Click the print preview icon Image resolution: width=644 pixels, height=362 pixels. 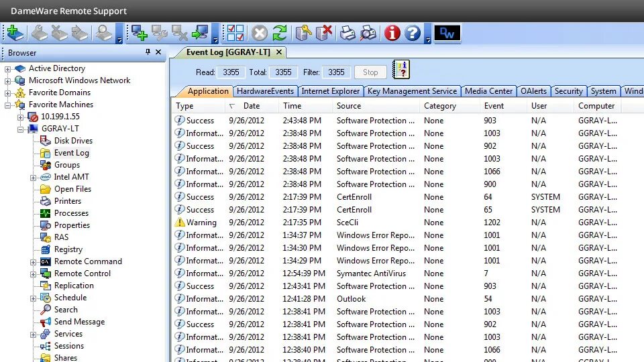click(368, 33)
